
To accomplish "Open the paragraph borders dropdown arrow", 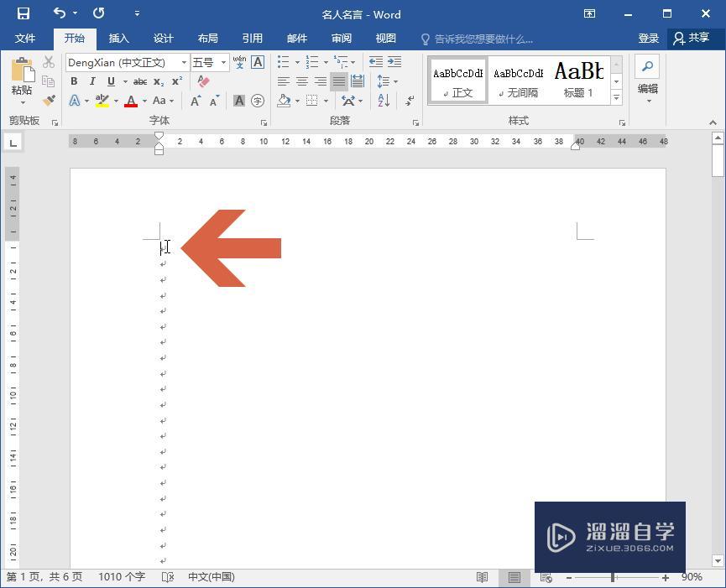I will click(x=326, y=101).
